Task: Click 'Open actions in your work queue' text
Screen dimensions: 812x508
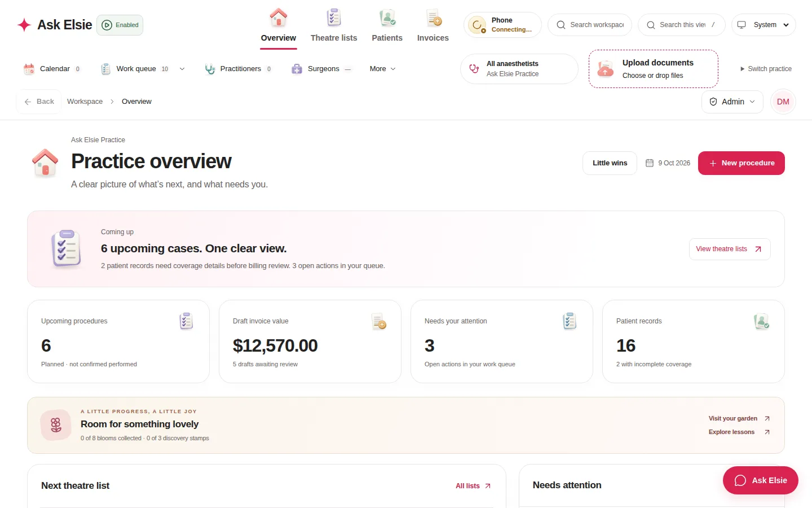Action: [470, 364]
